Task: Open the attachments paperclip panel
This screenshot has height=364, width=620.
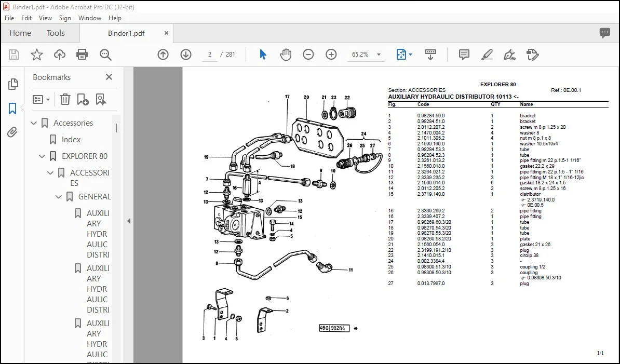Action: click(12, 132)
